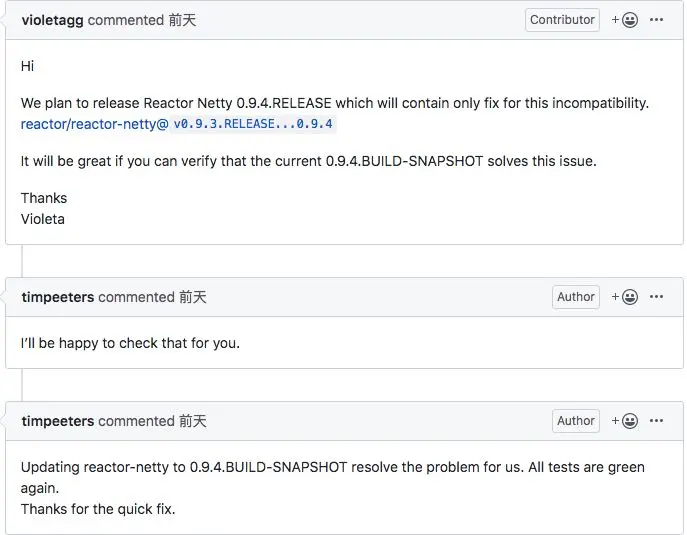The width and height of the screenshot is (687, 535).
Task: Open the v0.9.3.RELEASE...0.9.4 compare link
Action: [x=253, y=124]
